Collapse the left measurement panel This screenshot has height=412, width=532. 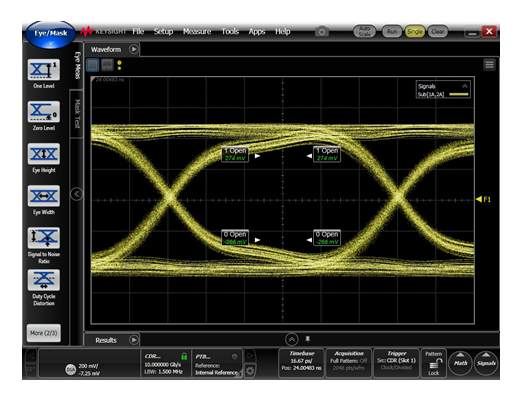pos(76,194)
